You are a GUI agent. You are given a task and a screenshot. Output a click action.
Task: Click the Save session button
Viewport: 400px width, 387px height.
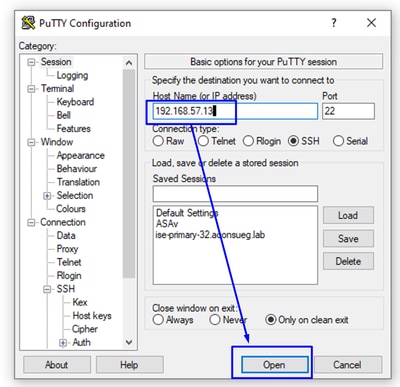tap(348, 239)
